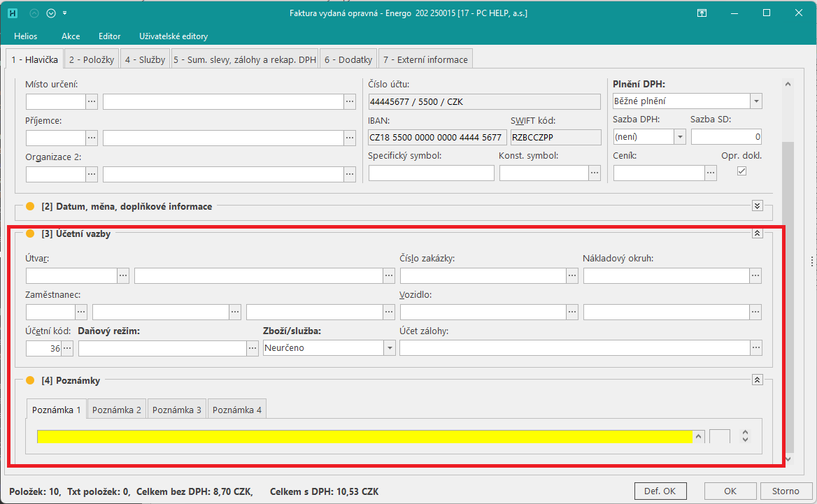Click ellipsis next to Účetní kód 36
Viewport: 817px width, 504px height.
click(67, 347)
